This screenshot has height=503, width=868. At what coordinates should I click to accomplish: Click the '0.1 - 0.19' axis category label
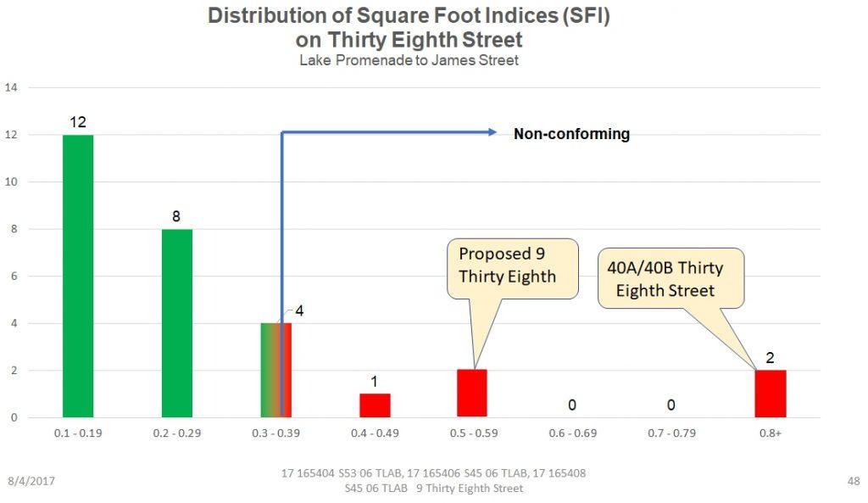click(x=78, y=433)
